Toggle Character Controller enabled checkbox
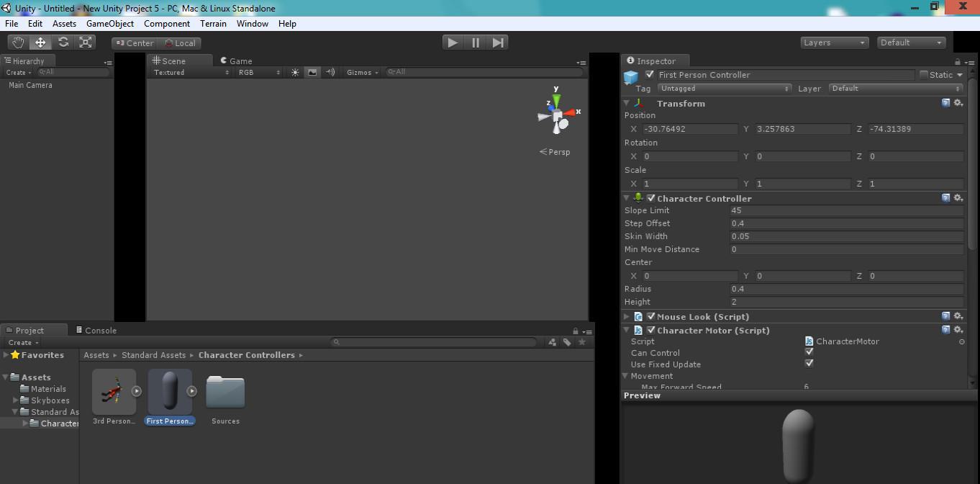 click(651, 198)
